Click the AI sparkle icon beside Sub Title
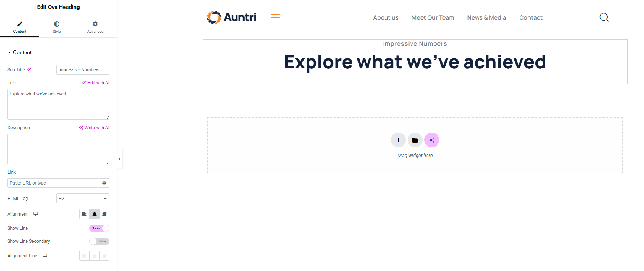Image resolution: width=644 pixels, height=271 pixels. (29, 70)
